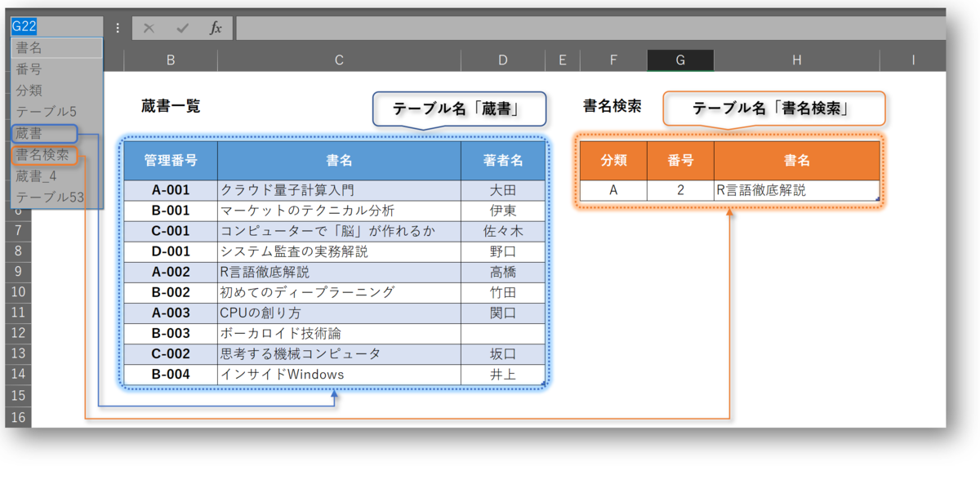Click the vertical ellipsis icon beside the Name Box

click(x=118, y=27)
